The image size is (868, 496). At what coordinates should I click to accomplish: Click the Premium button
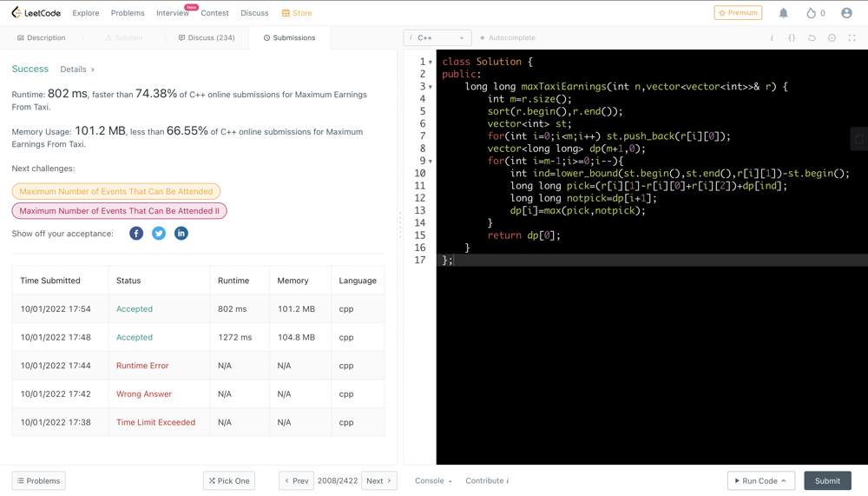(x=738, y=13)
